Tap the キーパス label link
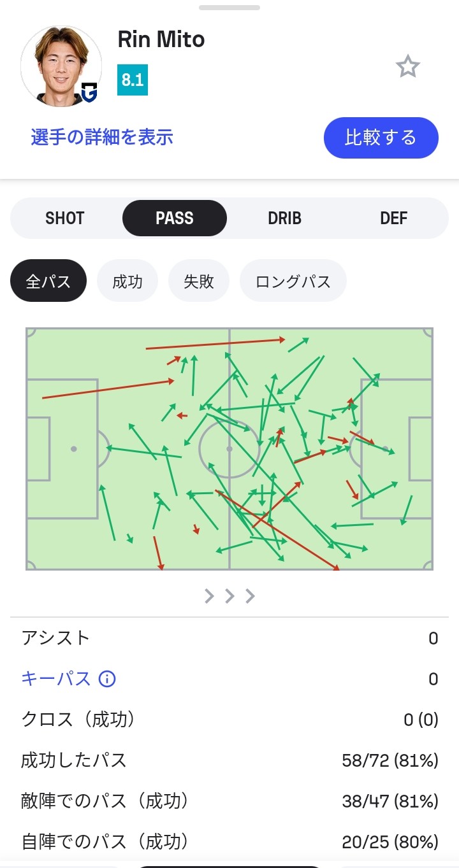This screenshot has width=459, height=868. pyautogui.click(x=56, y=679)
